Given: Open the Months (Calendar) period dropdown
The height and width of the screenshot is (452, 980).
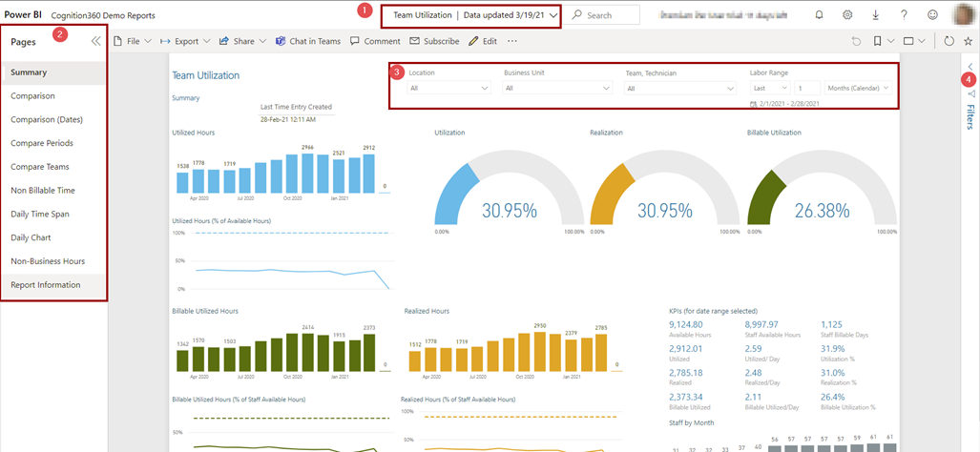Looking at the screenshot, I should click(x=858, y=88).
